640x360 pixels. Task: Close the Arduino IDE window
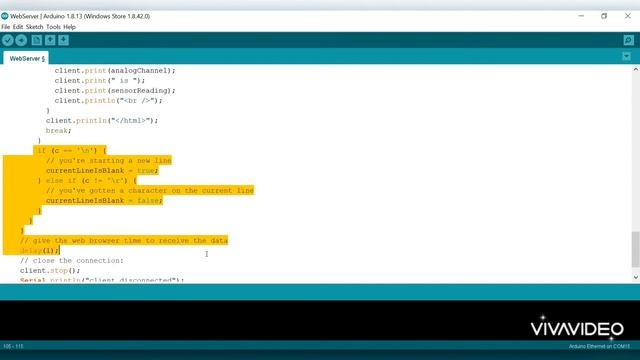[628, 16]
